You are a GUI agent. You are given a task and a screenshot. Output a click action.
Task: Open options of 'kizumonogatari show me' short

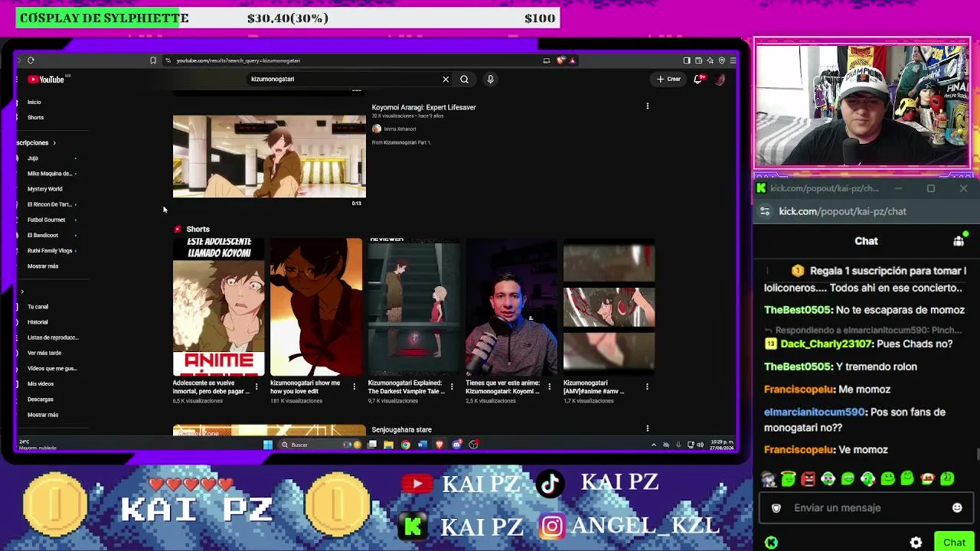pos(354,386)
